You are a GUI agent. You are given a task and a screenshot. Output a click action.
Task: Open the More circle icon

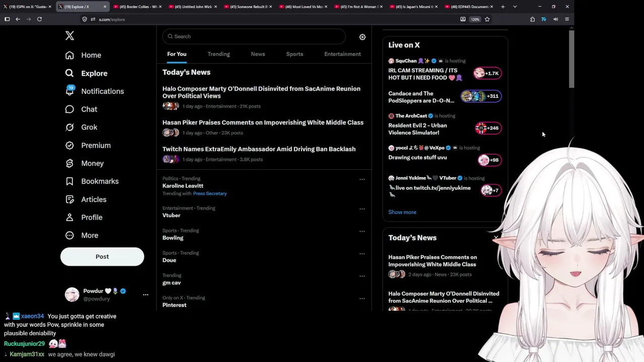tap(69, 235)
